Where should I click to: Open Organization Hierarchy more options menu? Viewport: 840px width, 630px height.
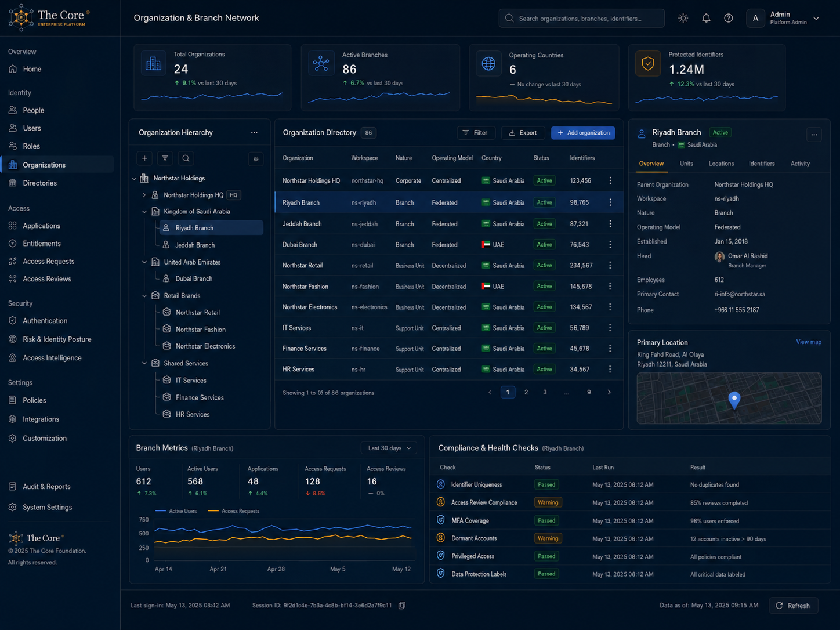tap(254, 133)
